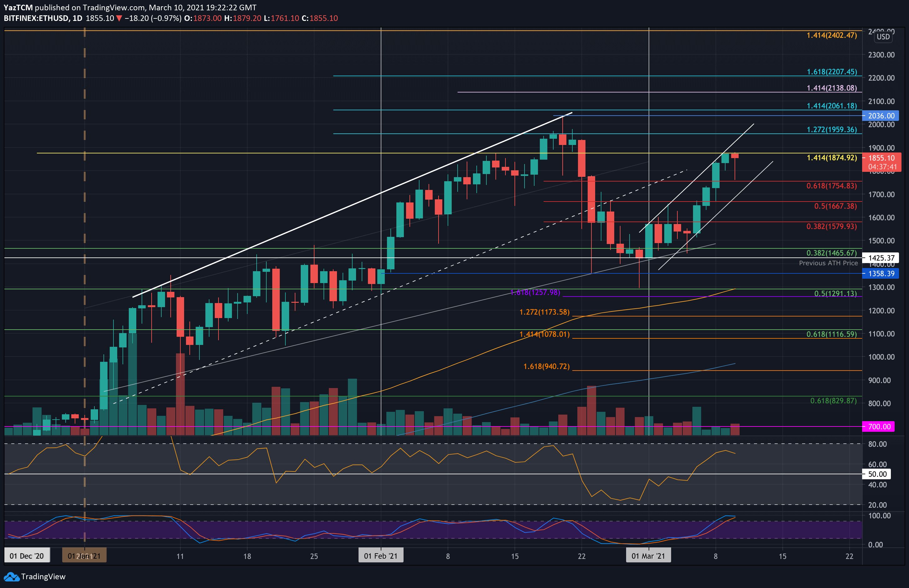Viewport: 909px width, 588px height.
Task: Click the 1358.39 blue price label
Action: (881, 274)
